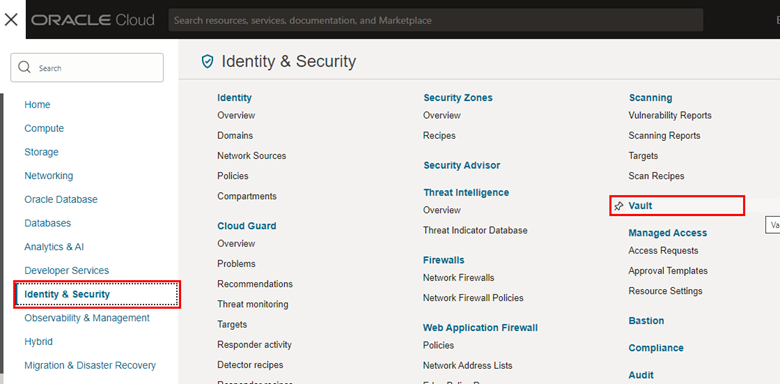Select Identity & Security in the side menu
780x384 pixels.
point(67,294)
